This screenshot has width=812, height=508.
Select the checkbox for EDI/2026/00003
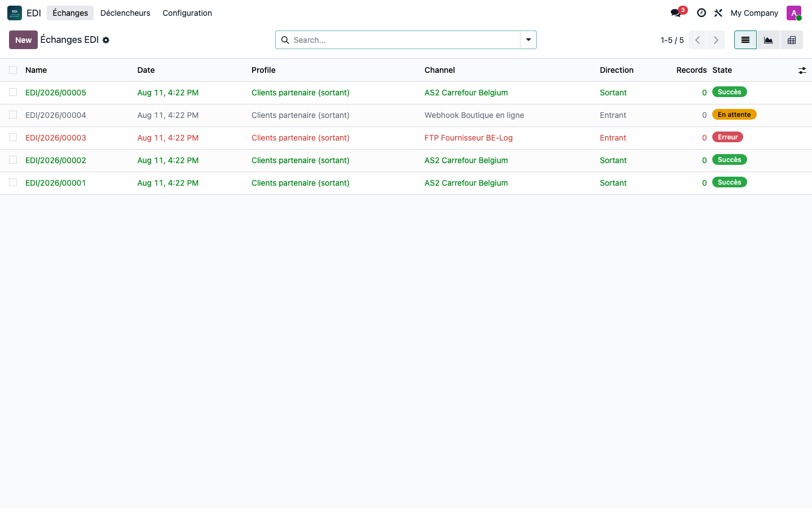click(x=13, y=137)
